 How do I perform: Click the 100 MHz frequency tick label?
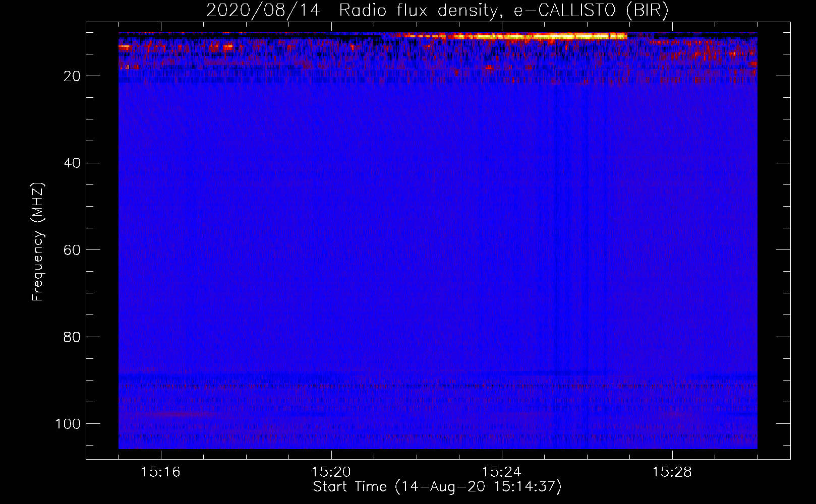click(68, 424)
